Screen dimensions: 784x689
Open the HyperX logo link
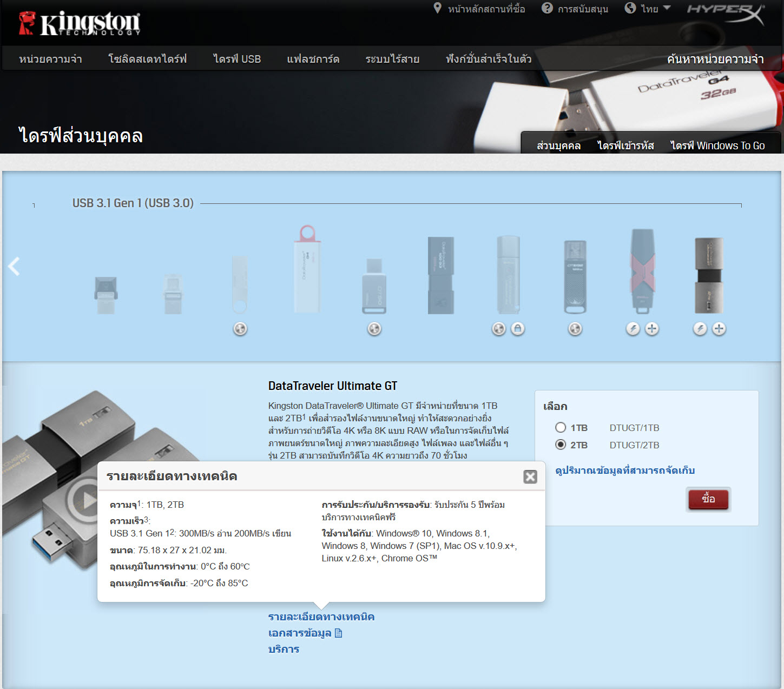[726, 14]
